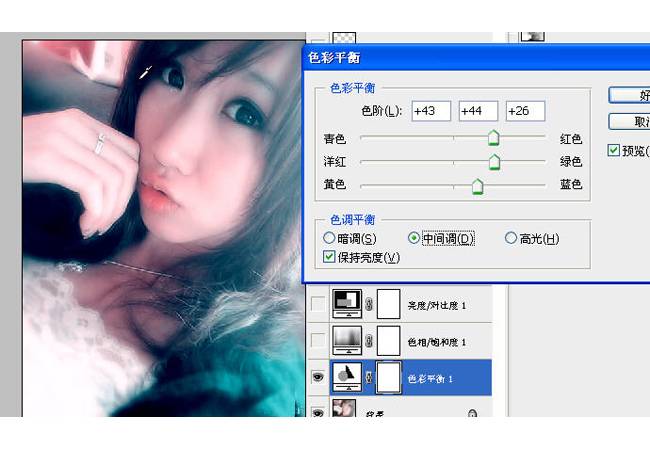Click the 蓝色 label beside the third slider
Viewport: 650px width, 450px height.
pos(571,184)
